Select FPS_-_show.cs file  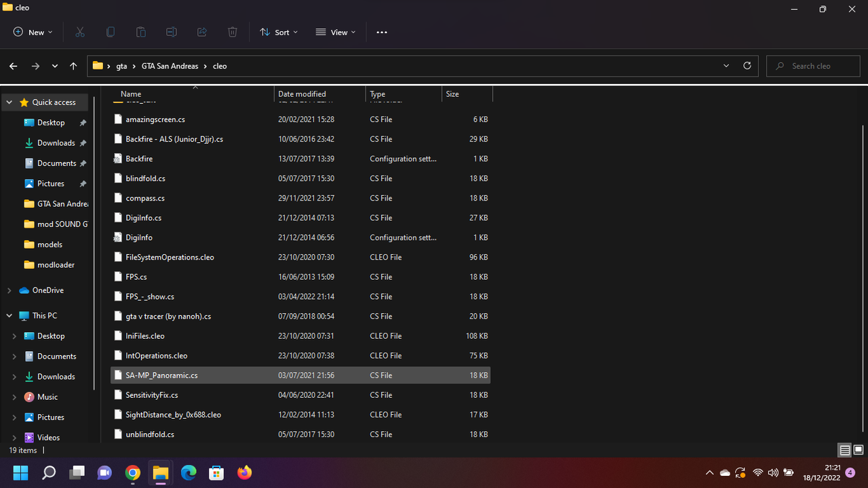[x=300, y=296]
